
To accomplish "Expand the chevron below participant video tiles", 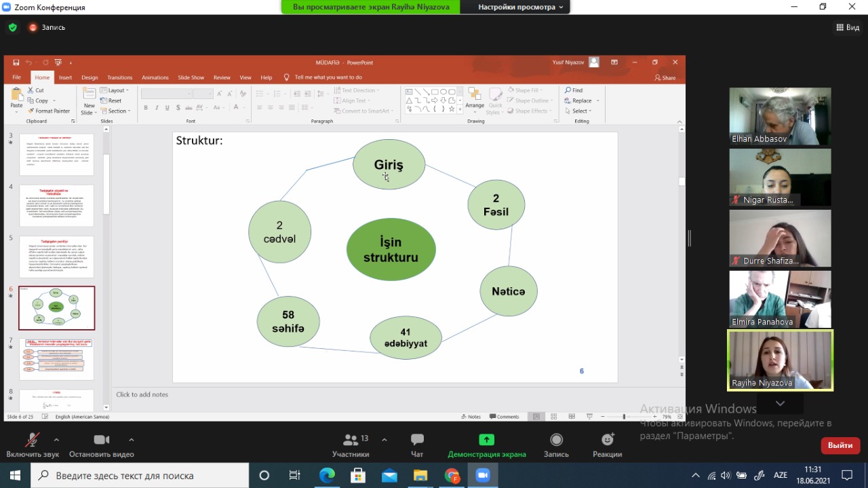I will (x=780, y=403).
